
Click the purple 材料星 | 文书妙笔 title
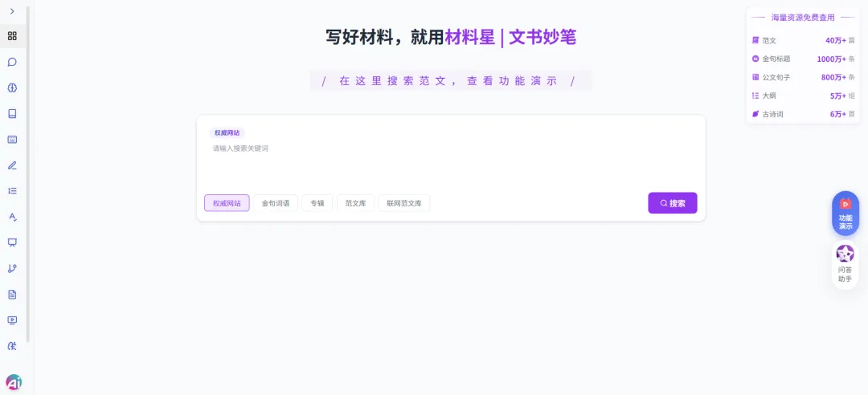coord(510,37)
